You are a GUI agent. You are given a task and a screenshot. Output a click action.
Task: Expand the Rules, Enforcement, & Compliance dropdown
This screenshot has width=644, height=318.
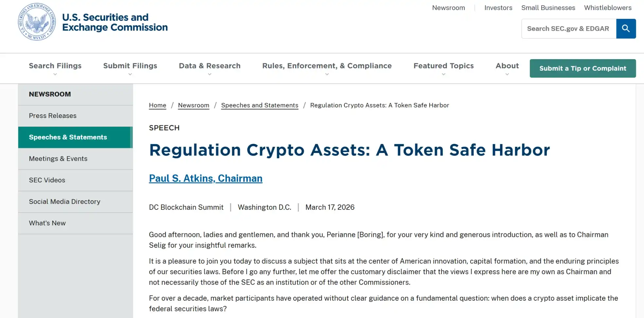pos(327,74)
